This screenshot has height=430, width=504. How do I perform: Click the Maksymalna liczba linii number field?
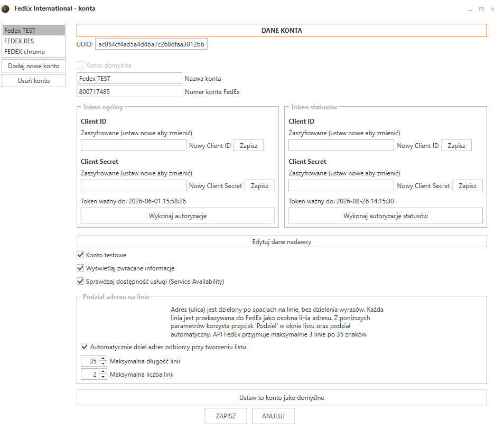90,374
